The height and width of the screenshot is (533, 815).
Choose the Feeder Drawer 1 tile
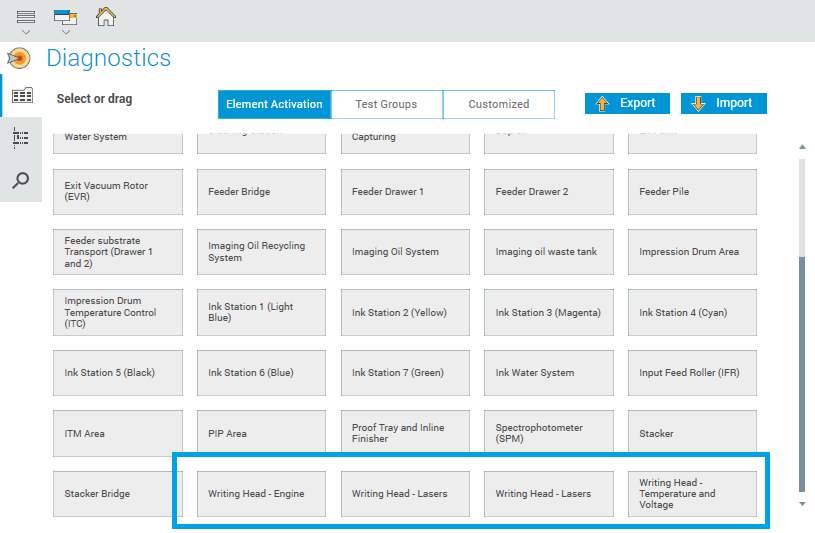click(x=405, y=191)
